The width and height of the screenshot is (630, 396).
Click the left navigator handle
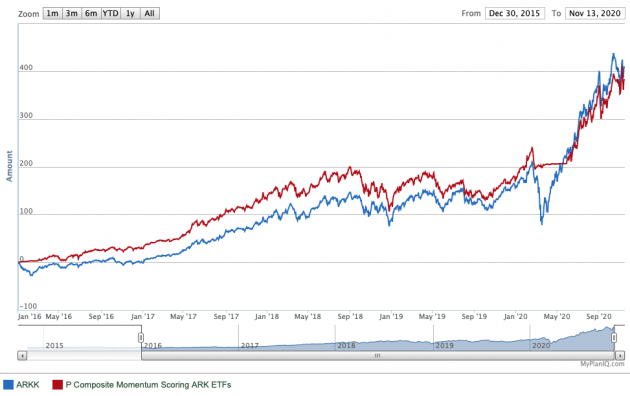(141, 337)
